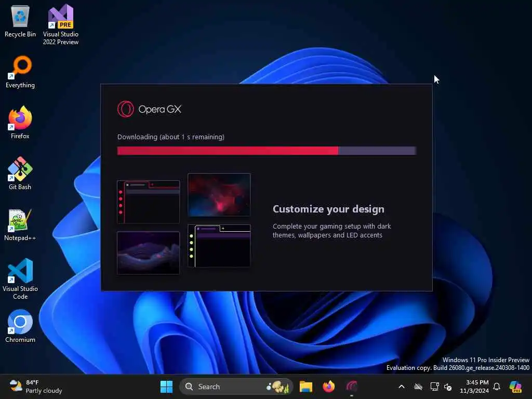Screen dimensions: 532x399
Task: Select the Visual Studio Code shortcut
Action: 20,279
